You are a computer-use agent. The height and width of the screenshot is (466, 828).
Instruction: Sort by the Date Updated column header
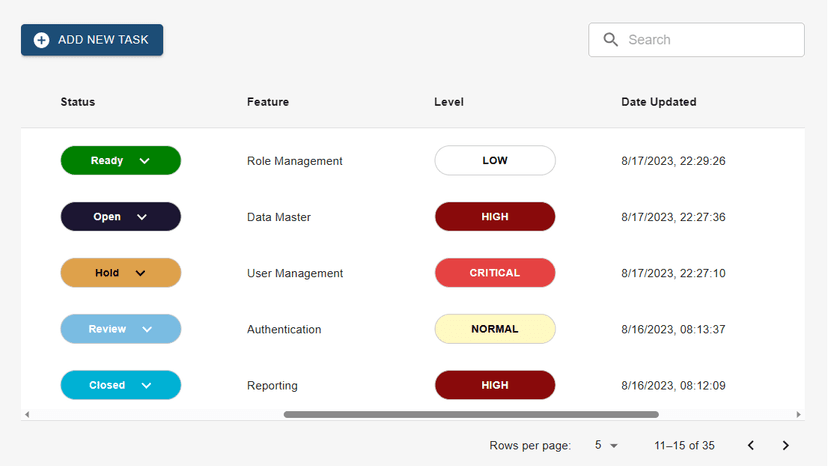(x=658, y=102)
